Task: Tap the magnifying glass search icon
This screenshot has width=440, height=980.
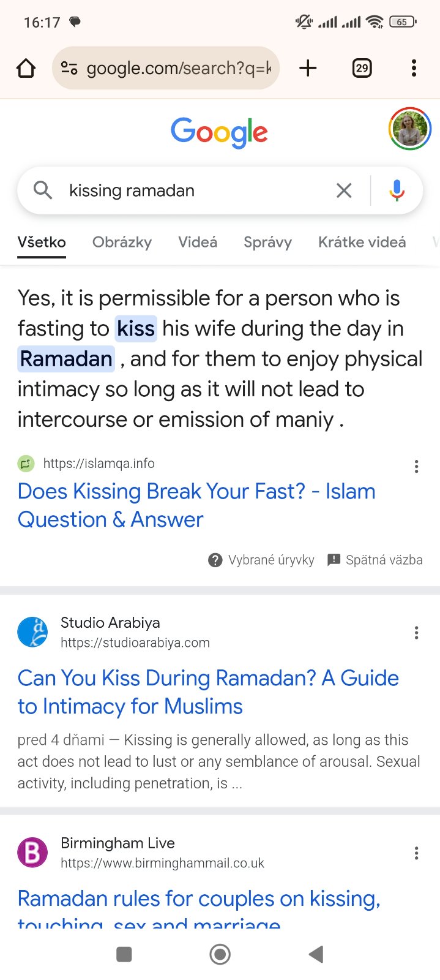Action: tap(42, 190)
